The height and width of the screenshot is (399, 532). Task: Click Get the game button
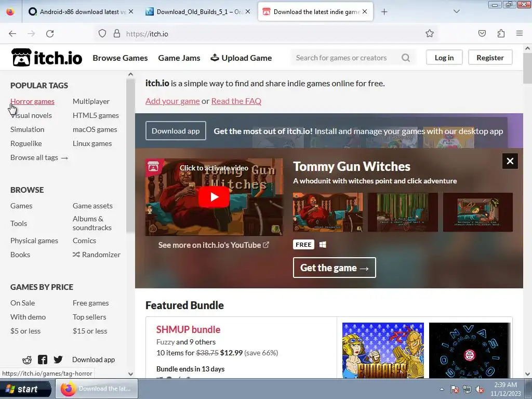(334, 268)
